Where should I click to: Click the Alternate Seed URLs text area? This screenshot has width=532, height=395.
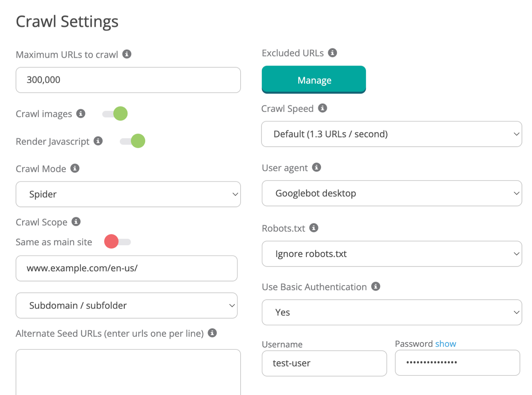coord(128,372)
